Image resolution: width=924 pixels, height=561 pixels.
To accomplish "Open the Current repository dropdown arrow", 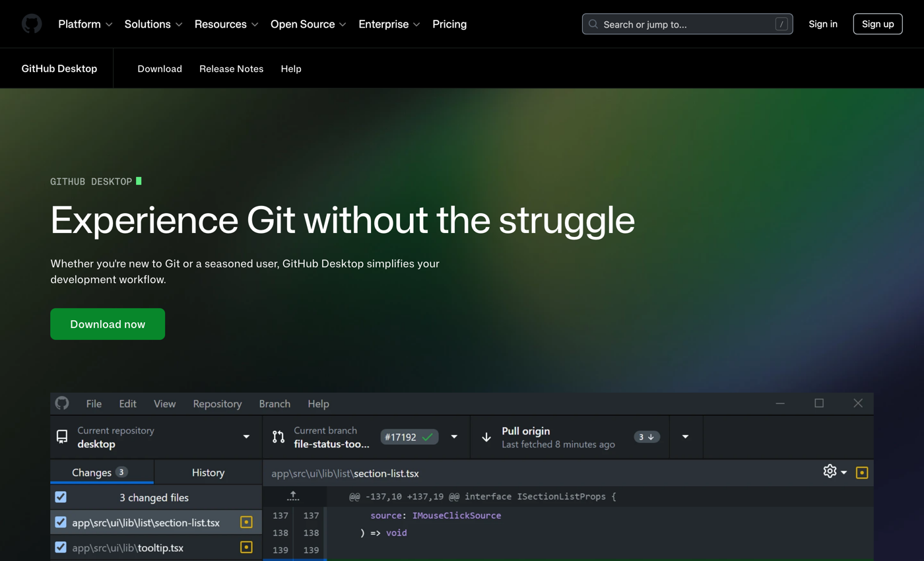I will pyautogui.click(x=246, y=437).
